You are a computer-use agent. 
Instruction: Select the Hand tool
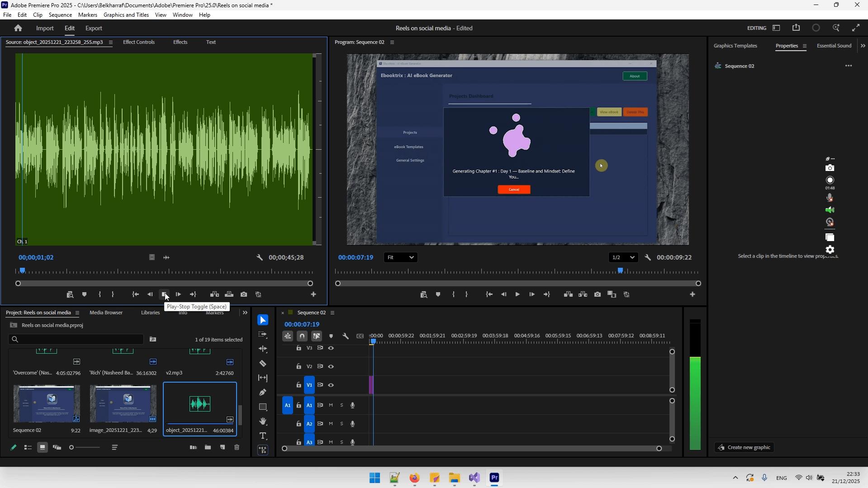pos(263,421)
